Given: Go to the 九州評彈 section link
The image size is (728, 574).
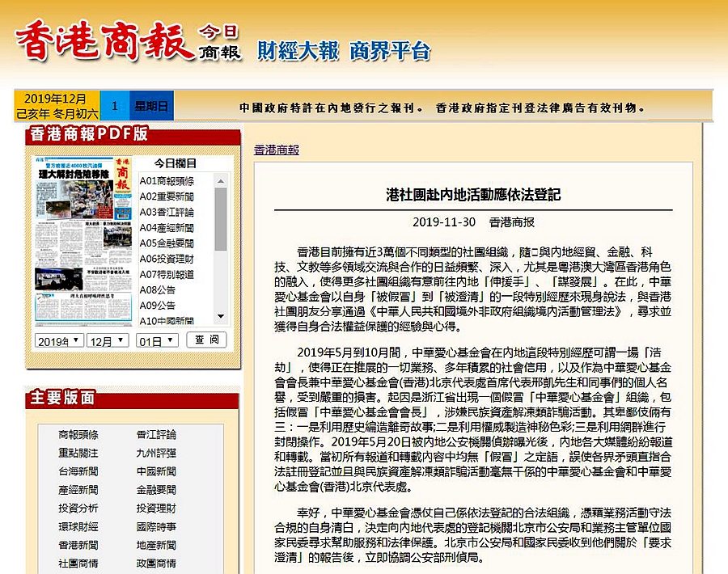Looking at the screenshot, I should [x=156, y=454].
